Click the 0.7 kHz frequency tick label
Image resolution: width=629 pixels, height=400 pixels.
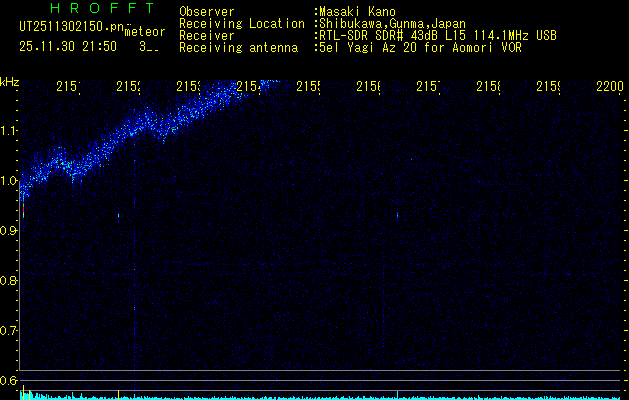(x=9, y=331)
